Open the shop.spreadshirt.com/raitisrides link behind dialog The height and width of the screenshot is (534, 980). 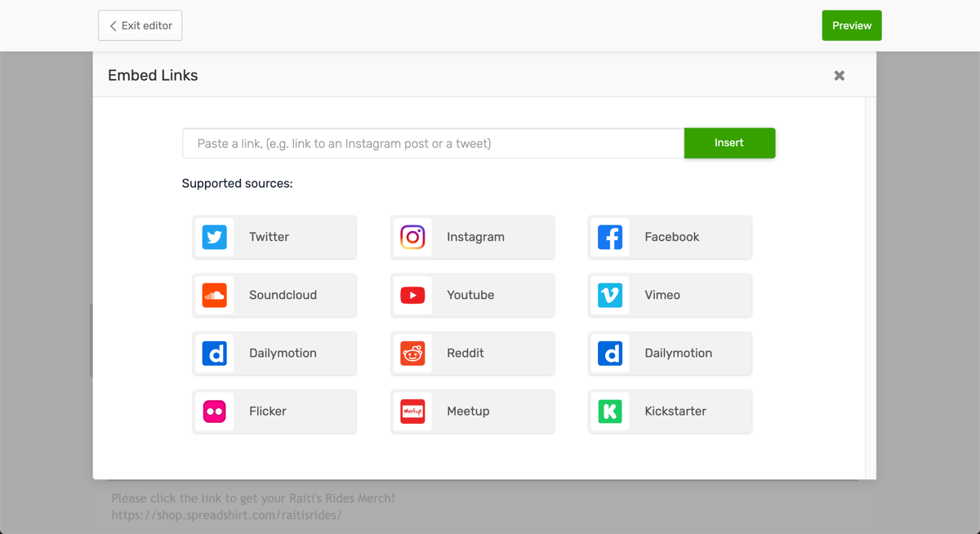coord(227,515)
